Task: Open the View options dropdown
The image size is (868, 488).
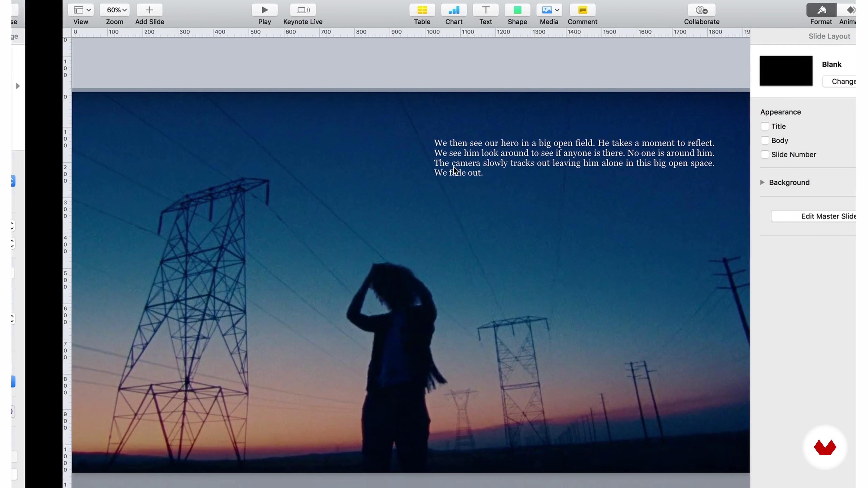Action: click(81, 10)
